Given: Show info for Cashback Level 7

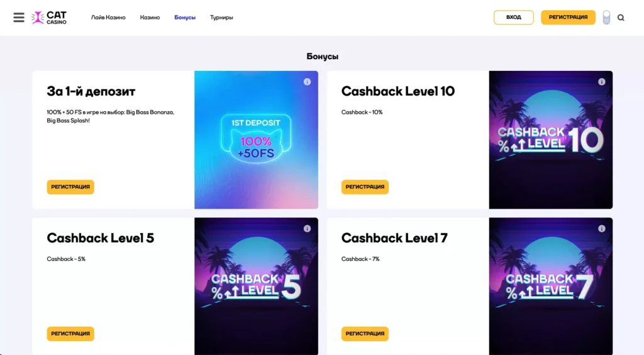Looking at the screenshot, I should click(602, 229).
